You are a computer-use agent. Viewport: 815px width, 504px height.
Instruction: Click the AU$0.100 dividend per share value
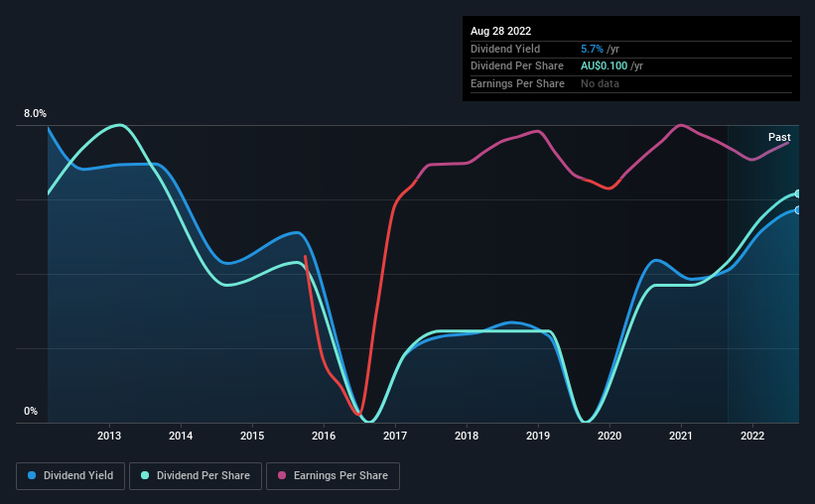tap(604, 66)
